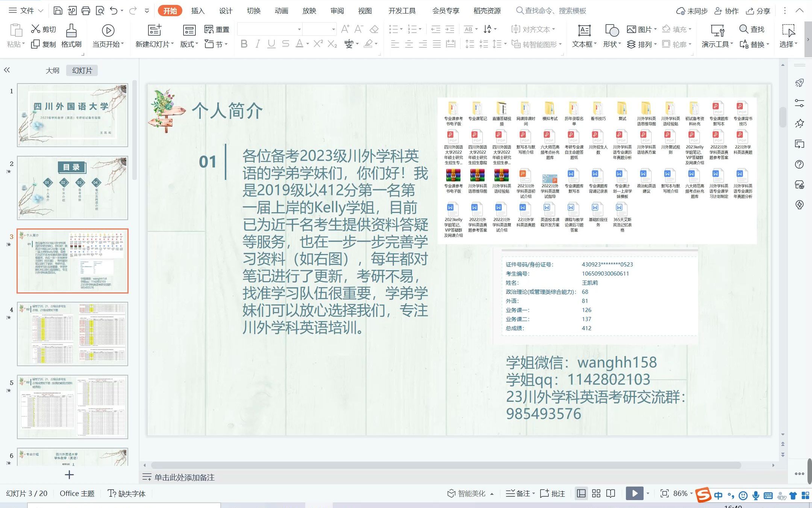Open the 形状 shapes tool
This screenshot has width=812, height=508.
[x=612, y=37]
